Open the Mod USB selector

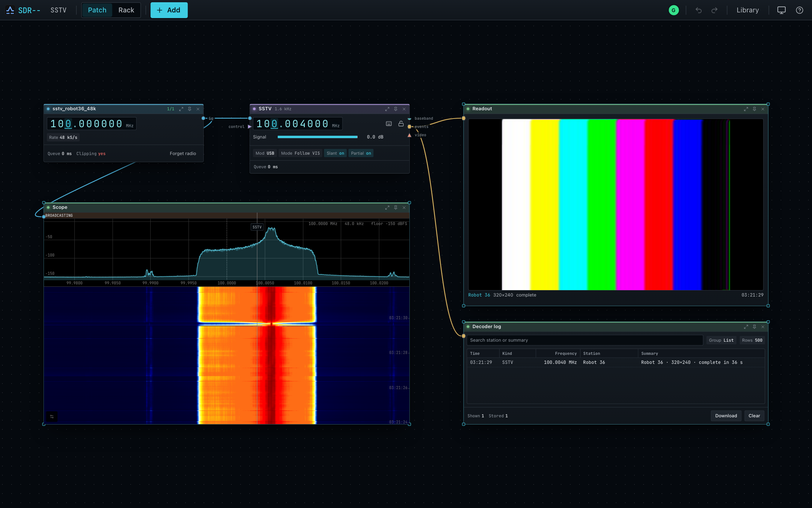[x=265, y=153]
